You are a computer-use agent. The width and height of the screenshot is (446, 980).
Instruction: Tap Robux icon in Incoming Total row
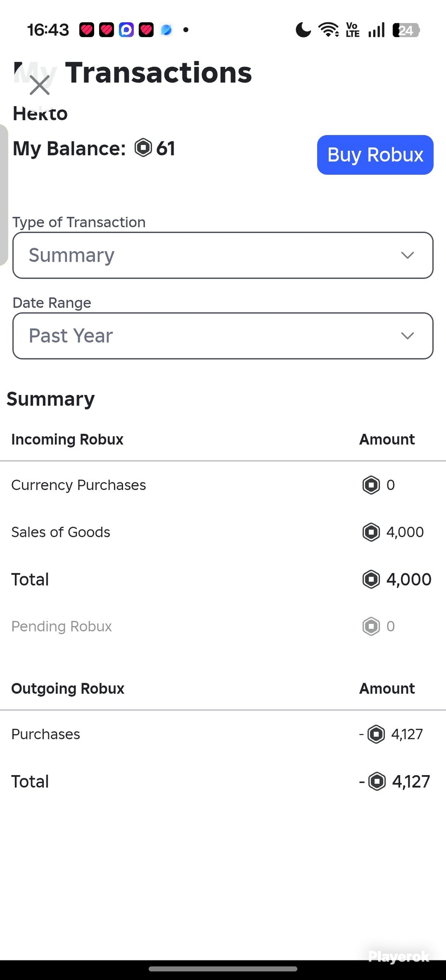pyautogui.click(x=371, y=579)
